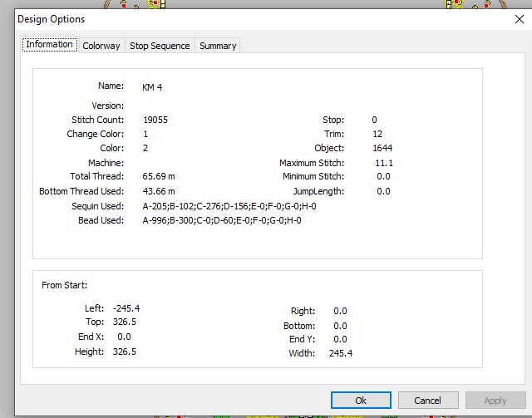Screen dimensions: 532x418
Task: Click the Design Options title text
Action: (x=52, y=19)
